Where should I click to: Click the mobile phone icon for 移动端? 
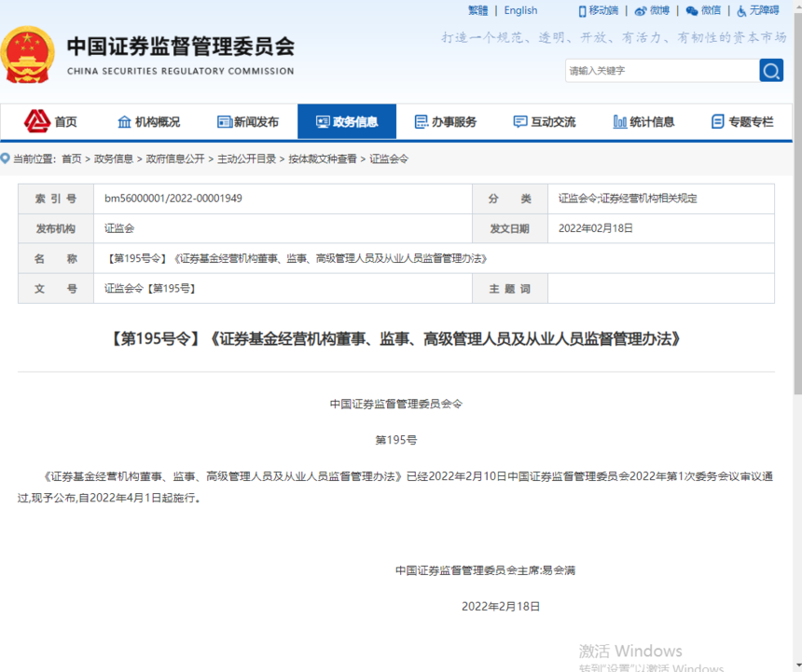(582, 11)
